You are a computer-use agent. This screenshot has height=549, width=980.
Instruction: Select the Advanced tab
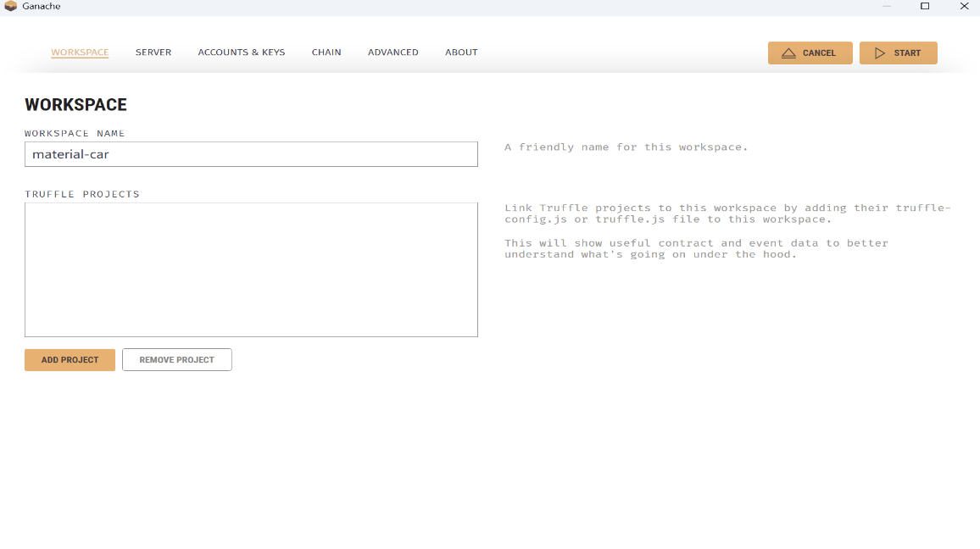[393, 53]
